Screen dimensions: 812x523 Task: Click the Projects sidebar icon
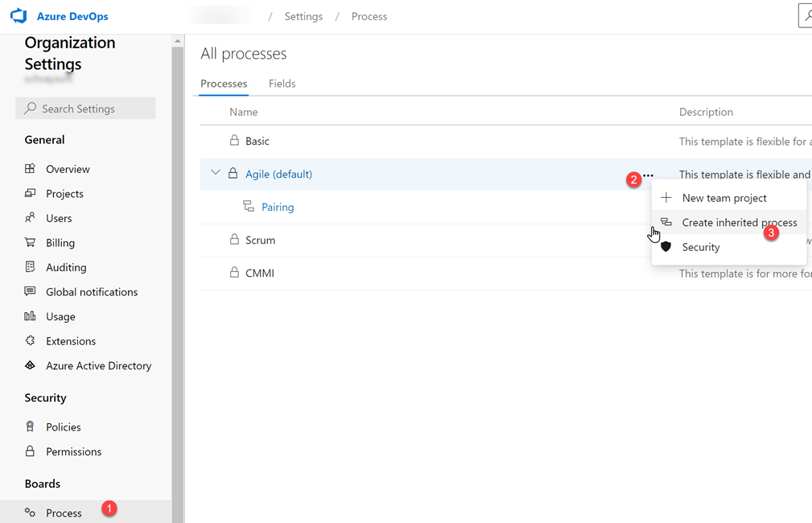click(30, 193)
